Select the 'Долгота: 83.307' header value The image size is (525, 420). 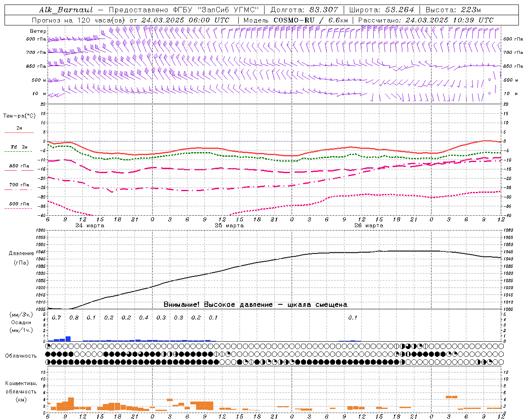[x=304, y=10]
